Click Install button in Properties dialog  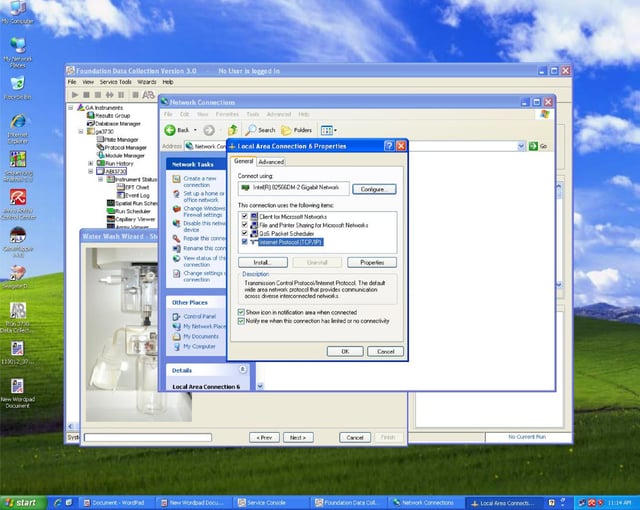[262, 262]
